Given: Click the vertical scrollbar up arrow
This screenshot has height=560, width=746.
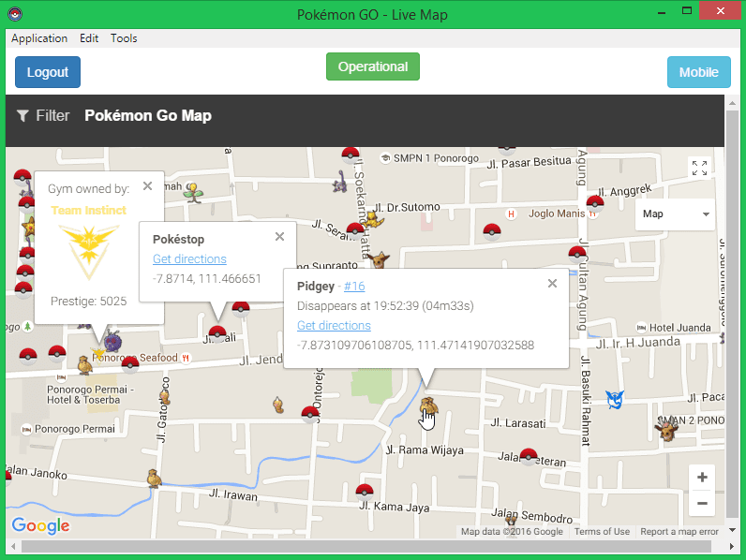Looking at the screenshot, I should coord(732,103).
